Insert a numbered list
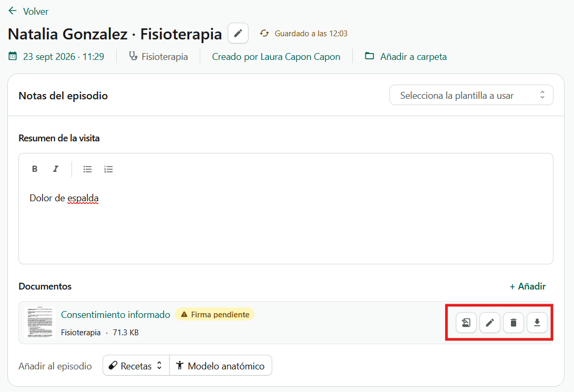The height and width of the screenshot is (392, 574). coord(108,169)
